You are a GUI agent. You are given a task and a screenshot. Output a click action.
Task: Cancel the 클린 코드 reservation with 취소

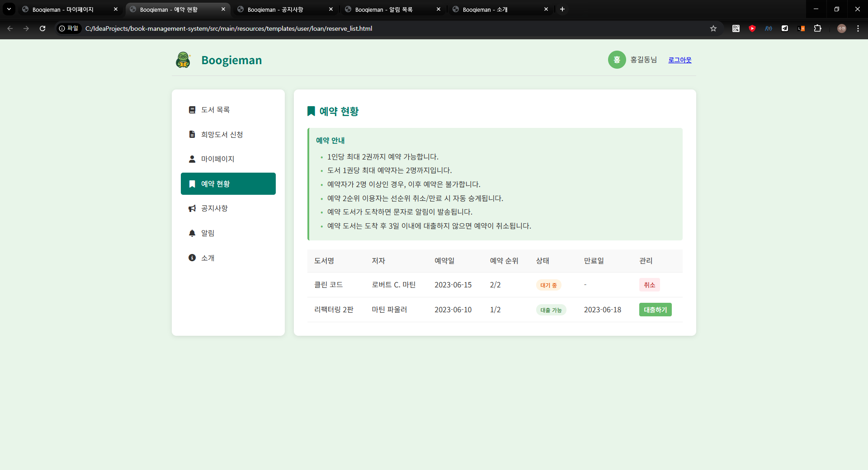tap(649, 285)
